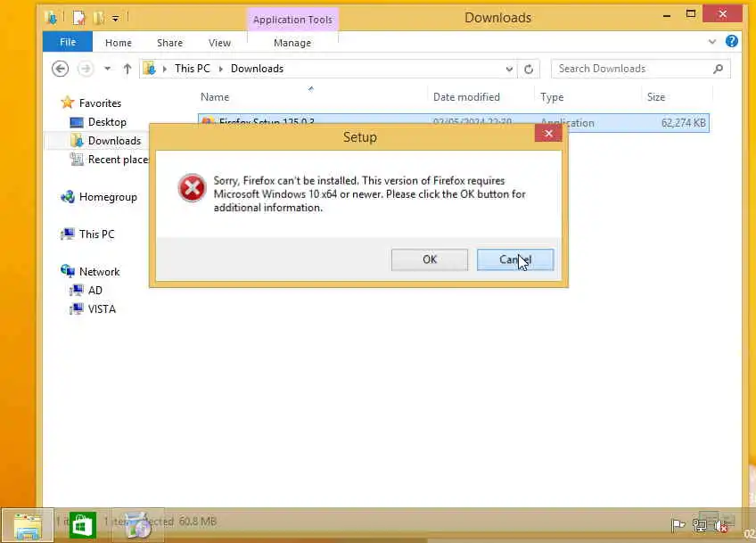Open Network in the navigation pane
Screen dimensions: 756x543
tap(99, 271)
